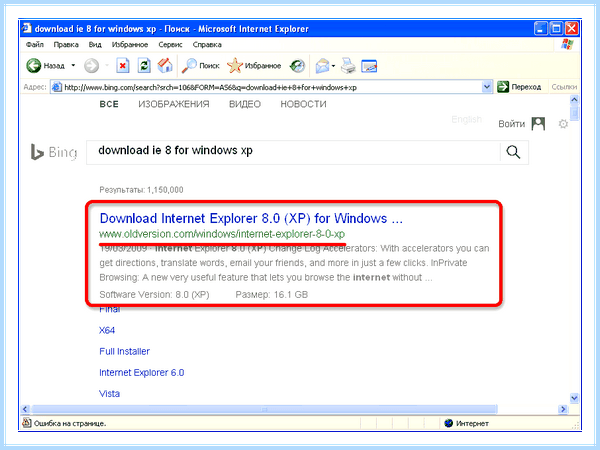Image resolution: width=600 pixels, height=450 pixels.
Task: Click the user avatar icon beside Войти
Action: point(538,124)
